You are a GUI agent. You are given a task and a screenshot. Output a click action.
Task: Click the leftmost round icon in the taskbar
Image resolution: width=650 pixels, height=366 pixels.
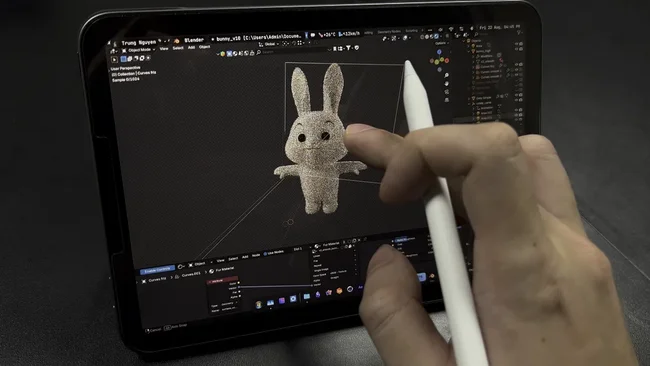tap(259, 305)
